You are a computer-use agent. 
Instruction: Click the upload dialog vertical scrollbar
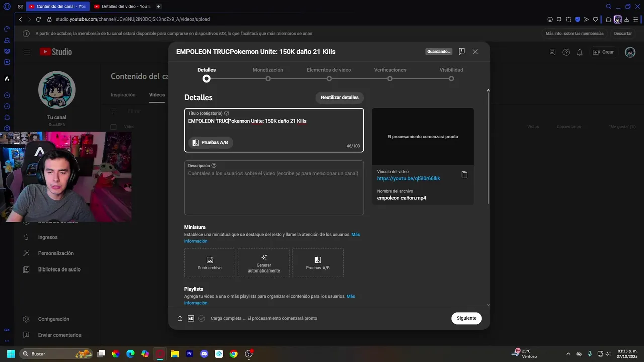(x=488, y=147)
